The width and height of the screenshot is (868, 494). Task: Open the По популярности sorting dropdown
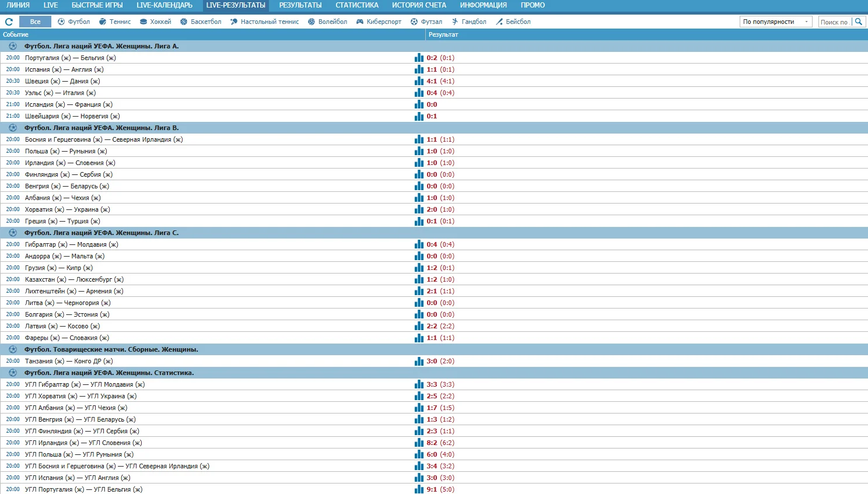775,22
